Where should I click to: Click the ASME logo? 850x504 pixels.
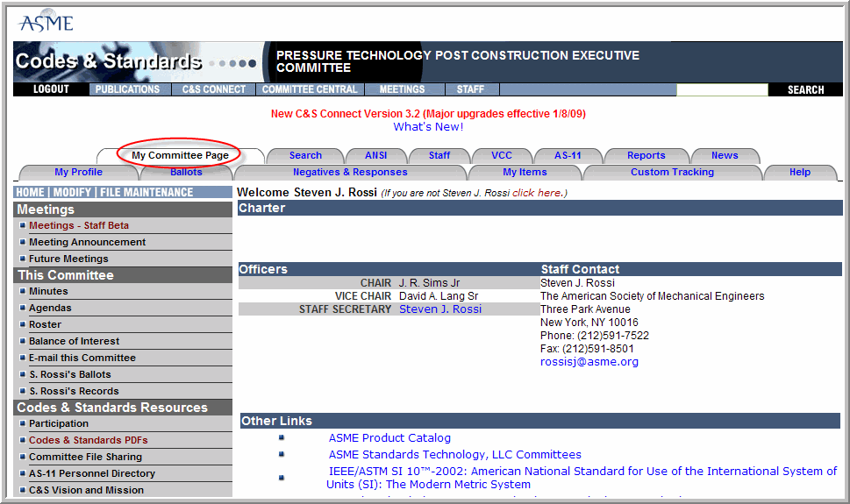click(46, 22)
